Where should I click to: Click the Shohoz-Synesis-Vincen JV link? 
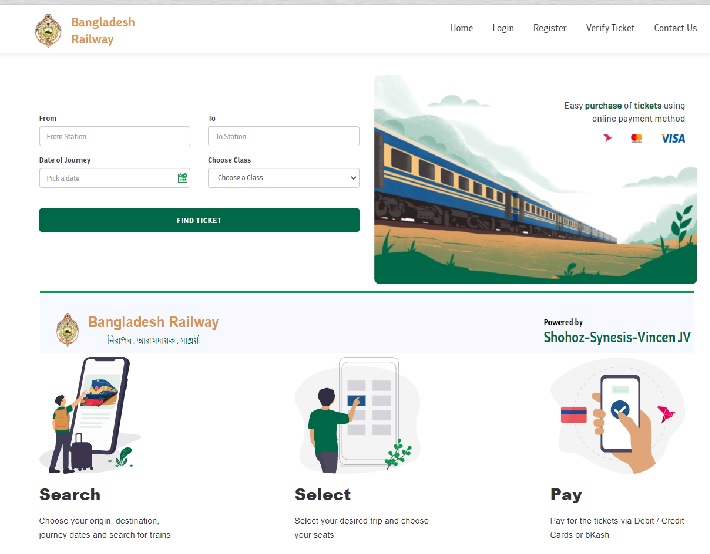617,337
